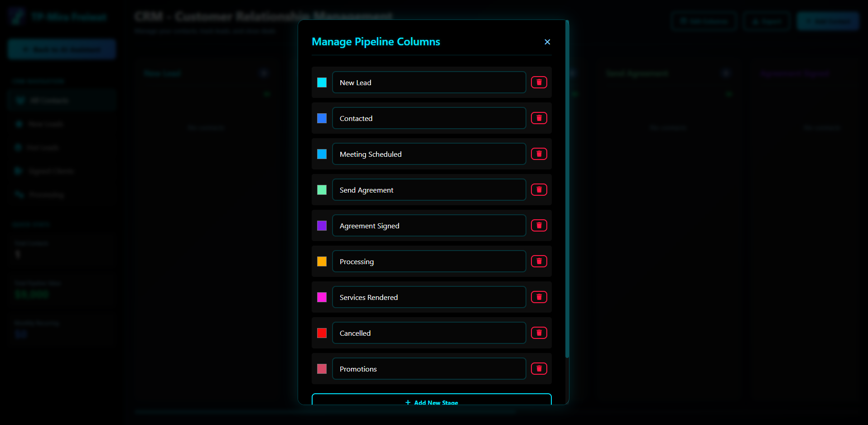Click into the Meeting Scheduled name field
Image resolution: width=868 pixels, height=425 pixels.
[429, 154]
